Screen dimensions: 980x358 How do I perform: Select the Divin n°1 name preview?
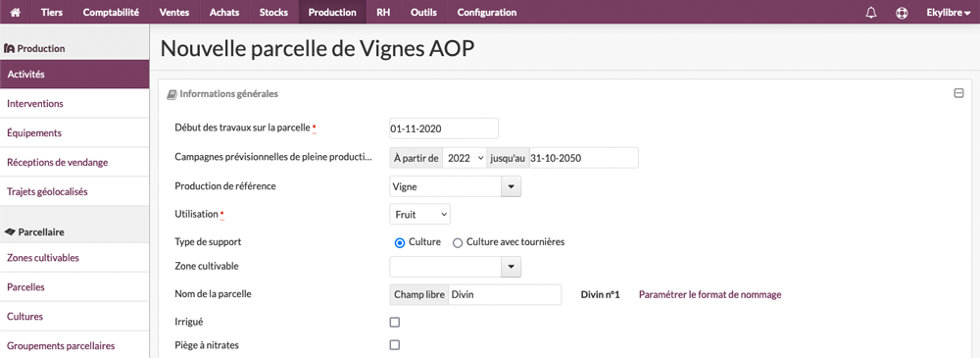tap(600, 294)
